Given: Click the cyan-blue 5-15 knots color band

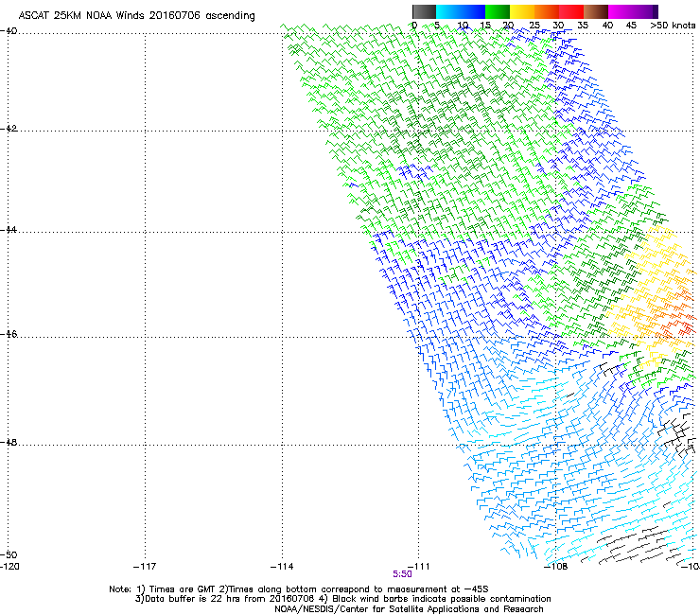Looking at the screenshot, I should (x=461, y=11).
